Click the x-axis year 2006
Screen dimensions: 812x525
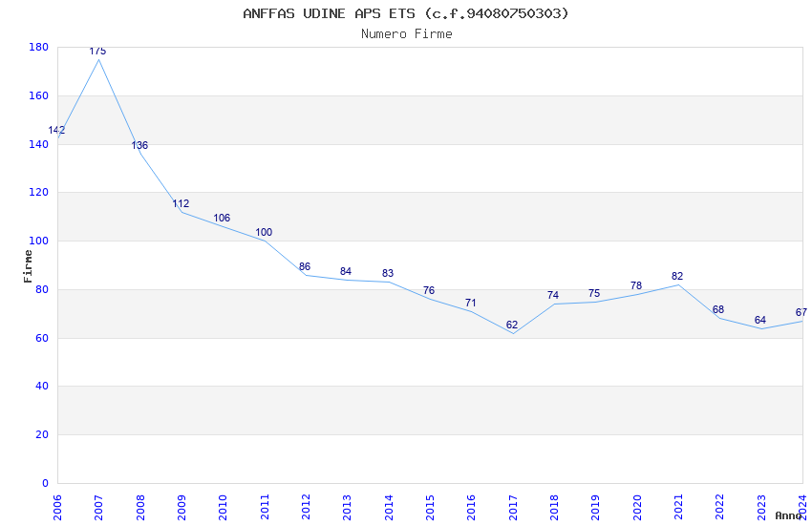pyautogui.click(x=57, y=508)
